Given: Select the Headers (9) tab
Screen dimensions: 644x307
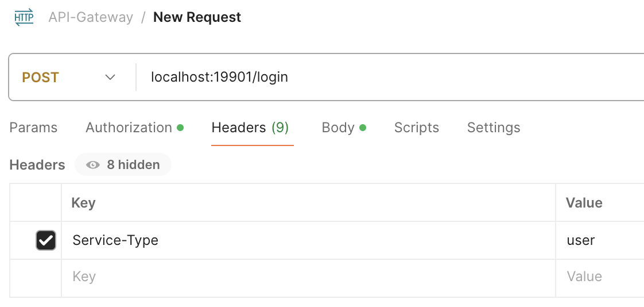Looking at the screenshot, I should coord(250,128).
